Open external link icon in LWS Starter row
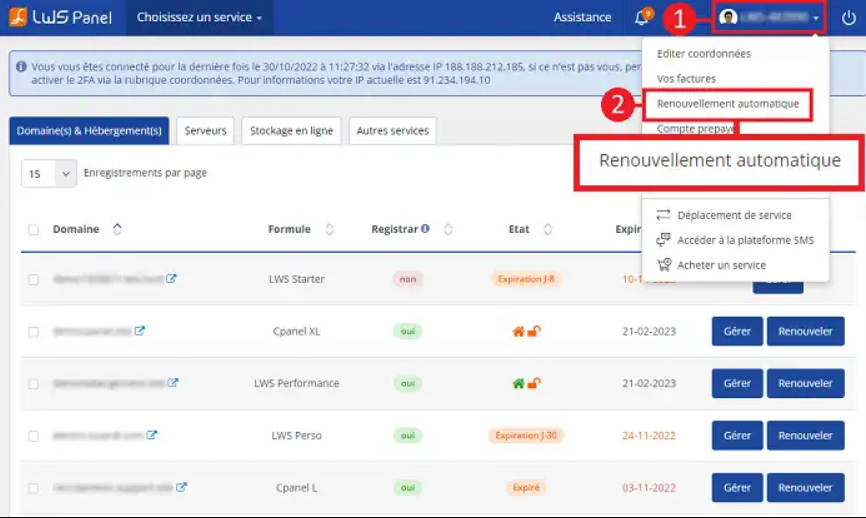The image size is (866, 518). (x=171, y=278)
